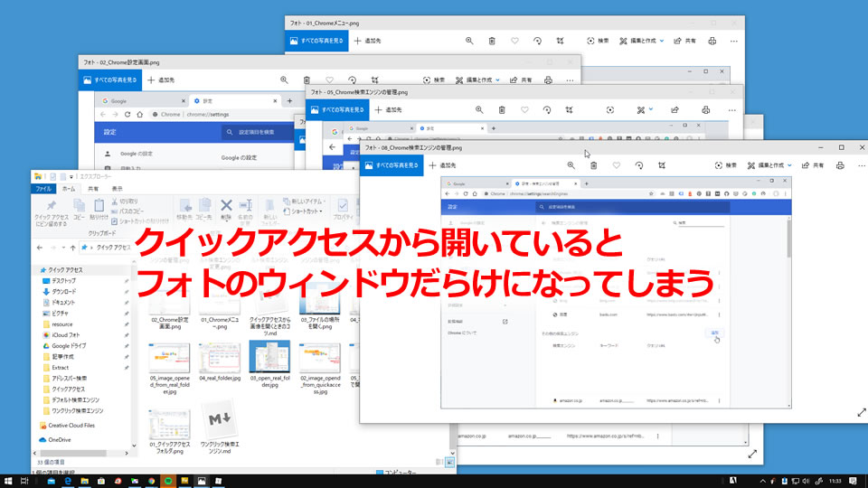Image resolution: width=868 pixels, height=488 pixels.
Task: Select Explorer 表示 ribbon tab
Action: click(x=118, y=189)
